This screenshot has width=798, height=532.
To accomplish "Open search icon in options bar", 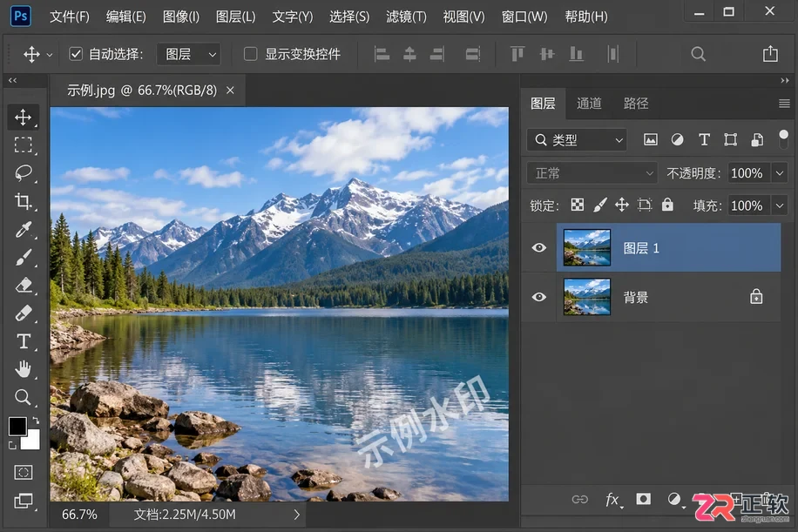I will click(699, 54).
